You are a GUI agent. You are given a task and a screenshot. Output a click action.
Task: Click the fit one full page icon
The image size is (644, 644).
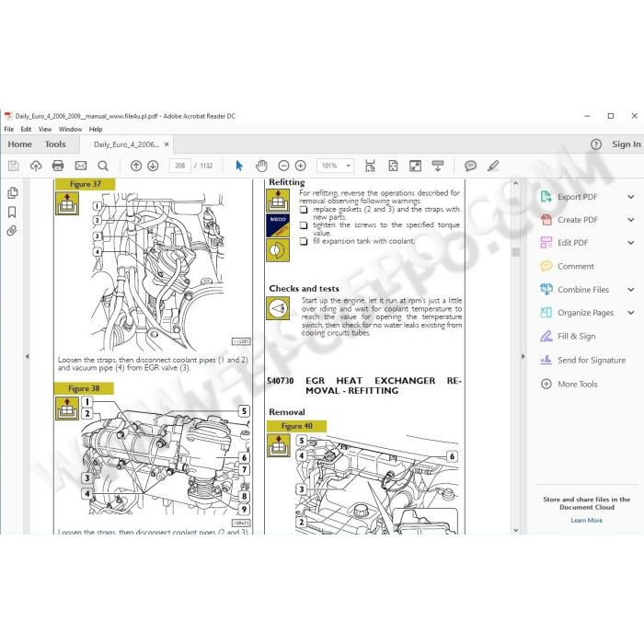(393, 166)
